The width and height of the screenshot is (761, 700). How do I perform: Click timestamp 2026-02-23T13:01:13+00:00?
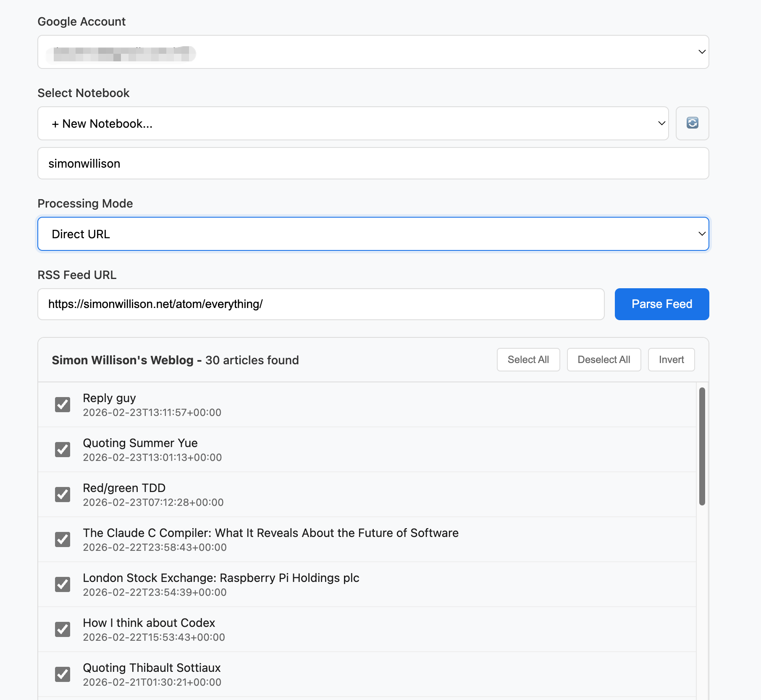point(152,458)
